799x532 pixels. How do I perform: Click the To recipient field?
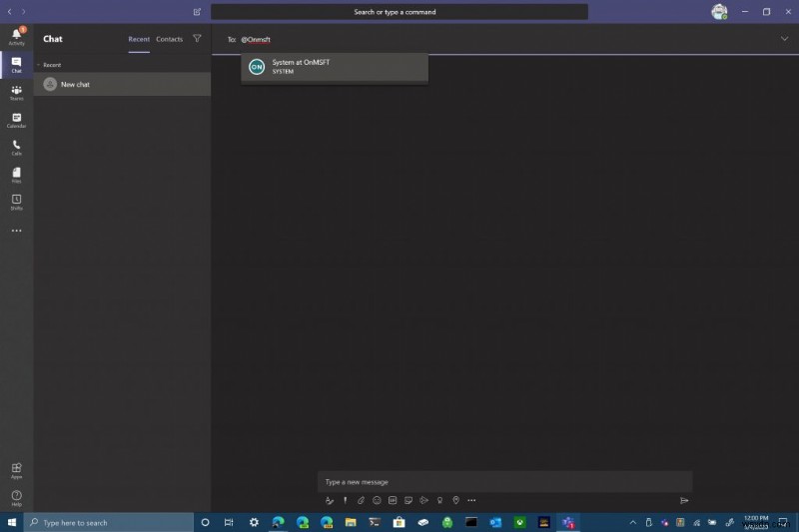(504, 39)
